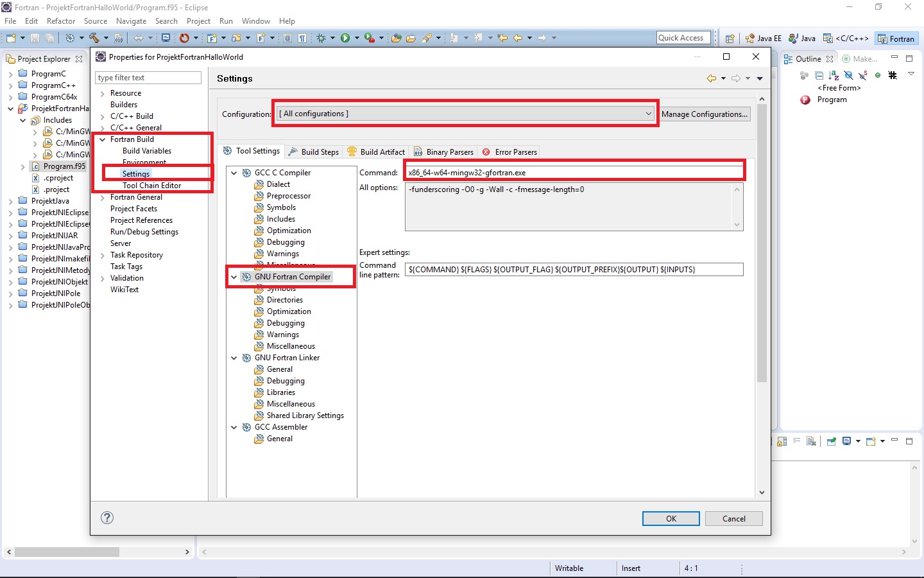Open the Fortran perspective

click(896, 39)
